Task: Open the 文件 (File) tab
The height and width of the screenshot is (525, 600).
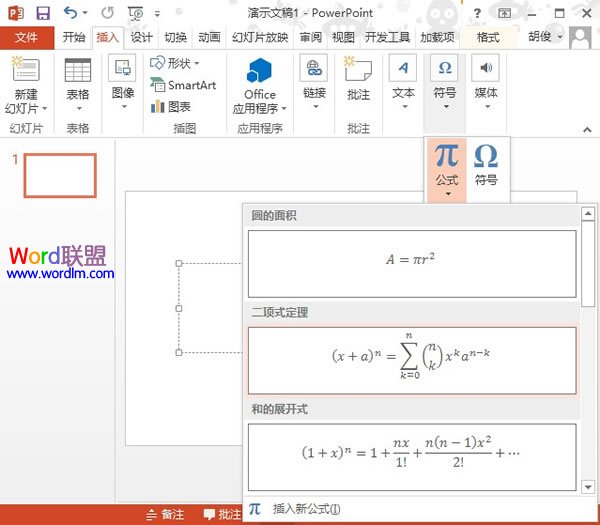Action: (x=27, y=38)
